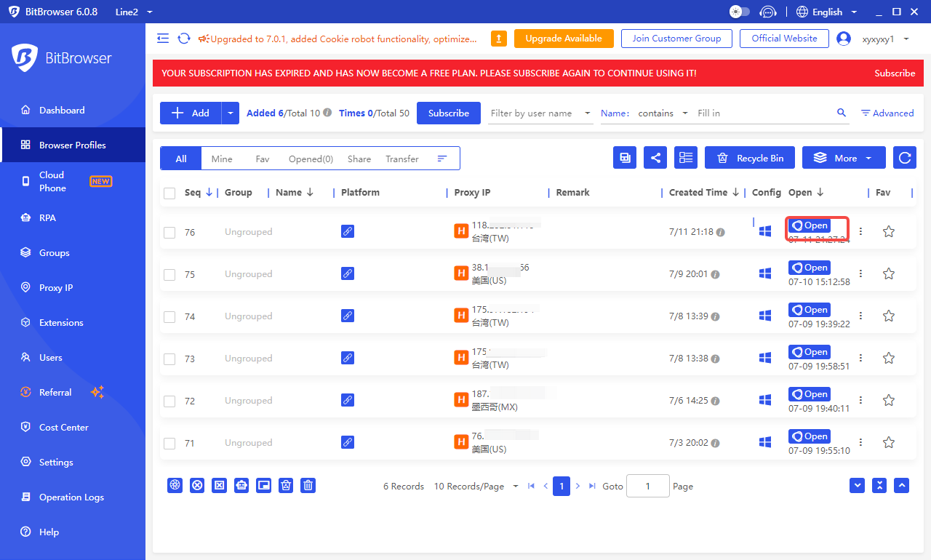Click Join Customer Group button

pyautogui.click(x=676, y=39)
